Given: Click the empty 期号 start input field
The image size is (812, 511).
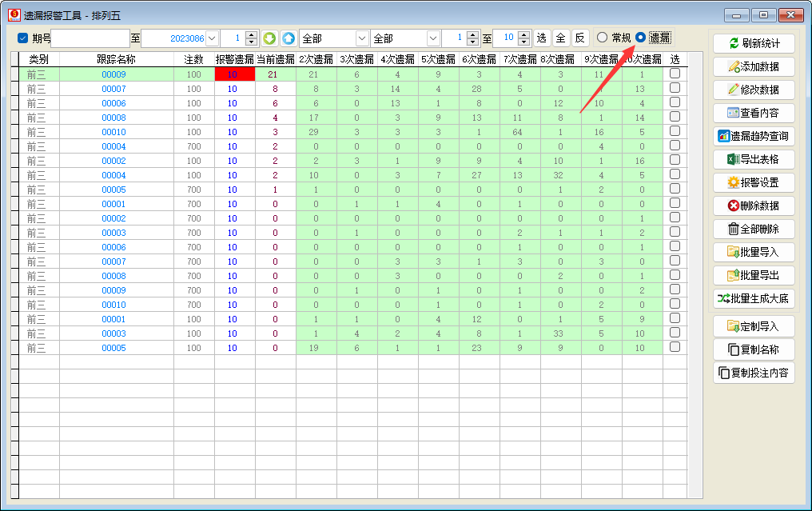Looking at the screenshot, I should point(90,38).
